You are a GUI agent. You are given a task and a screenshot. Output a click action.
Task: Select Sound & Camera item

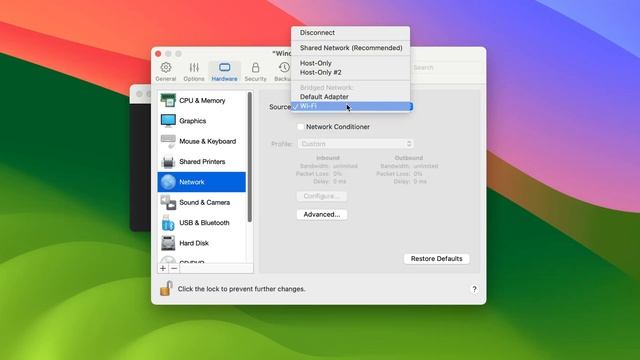[202, 202]
